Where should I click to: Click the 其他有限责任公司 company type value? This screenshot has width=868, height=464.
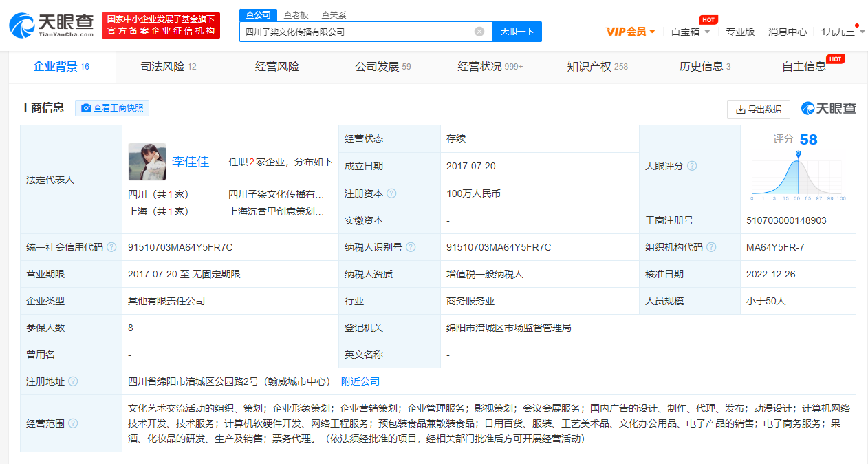coord(166,301)
